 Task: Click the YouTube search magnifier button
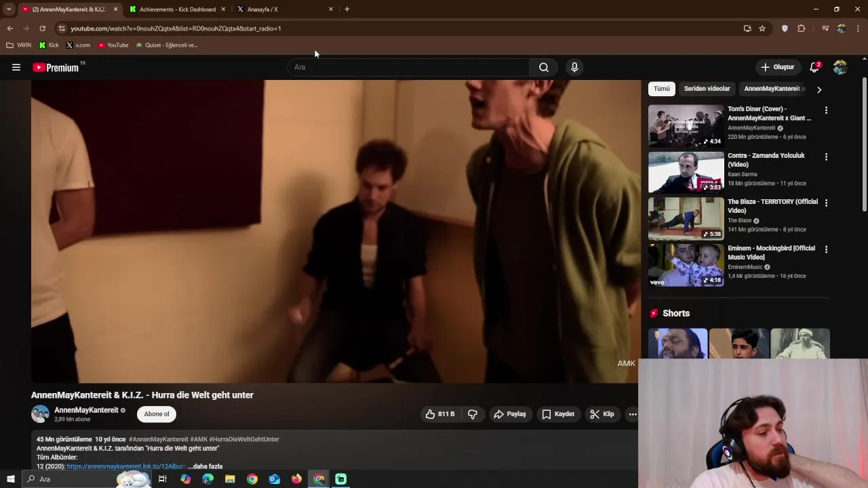click(544, 67)
